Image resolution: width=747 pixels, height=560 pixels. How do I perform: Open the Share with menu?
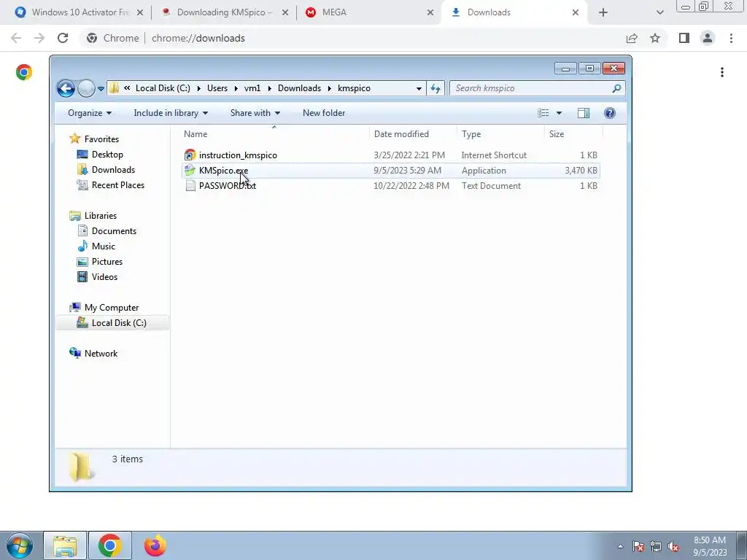(255, 113)
